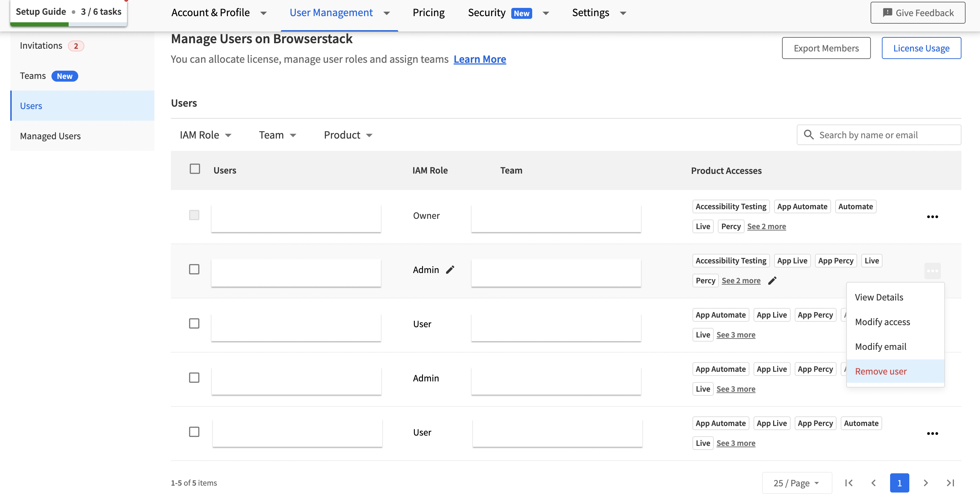Click the pencil icon next to Admin role
This screenshot has width=980, height=498.
pyautogui.click(x=450, y=270)
